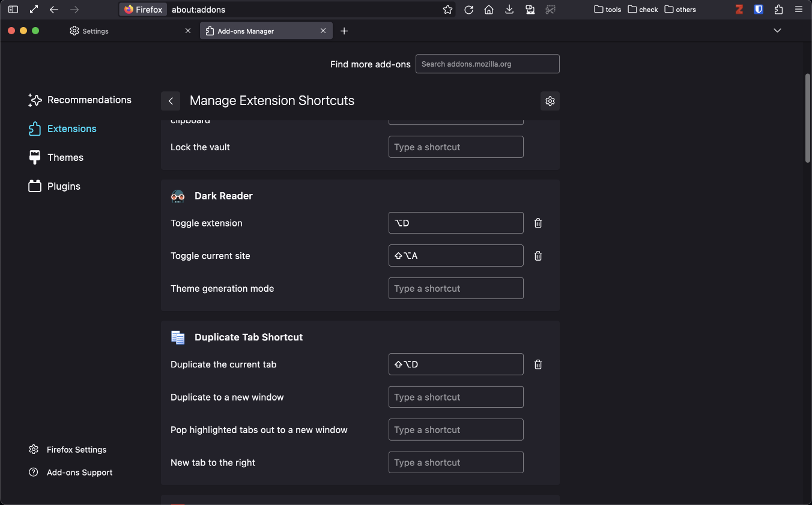Viewport: 812px width, 505px height.
Task: Remove the Toggle current site shortcut
Action: coord(538,256)
